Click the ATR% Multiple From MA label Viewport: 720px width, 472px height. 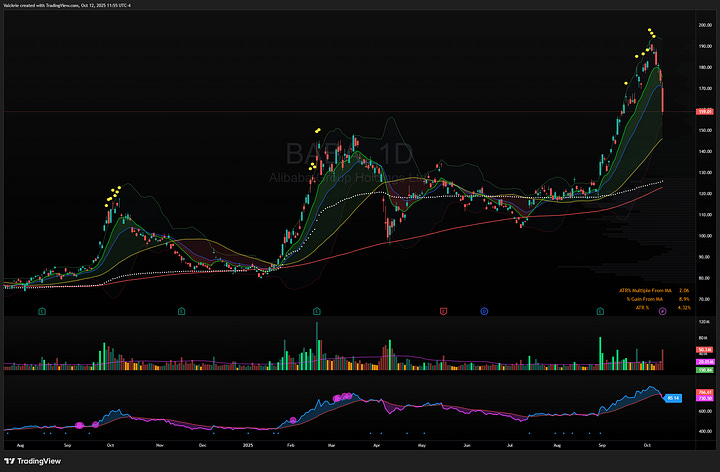[646, 291]
